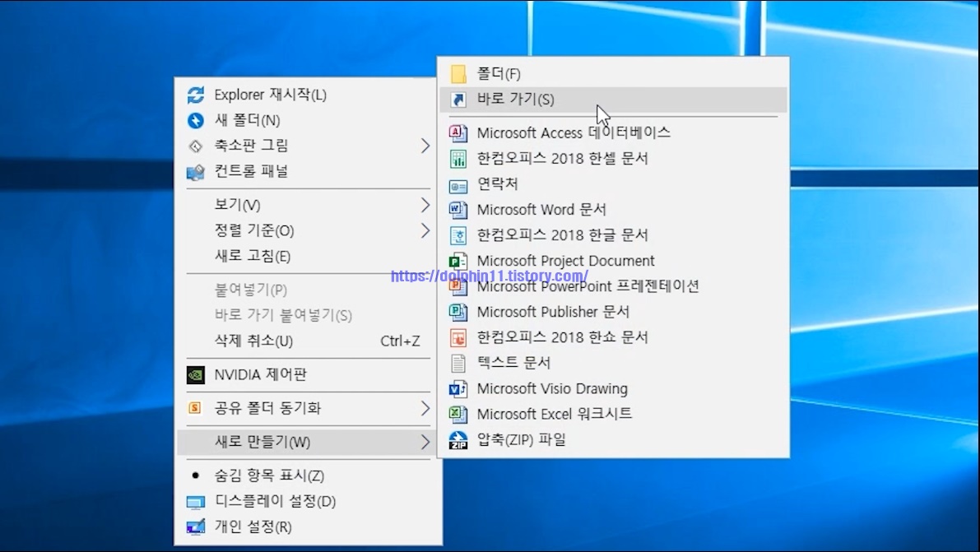Click the Ctrl+Z shortcut text
The height and width of the screenshot is (552, 980).
pyautogui.click(x=400, y=341)
